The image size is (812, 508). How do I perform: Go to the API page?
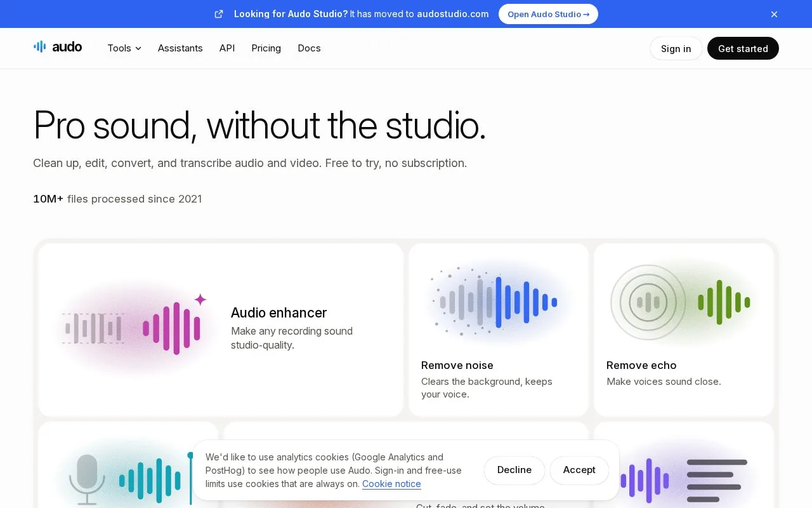[x=227, y=48]
